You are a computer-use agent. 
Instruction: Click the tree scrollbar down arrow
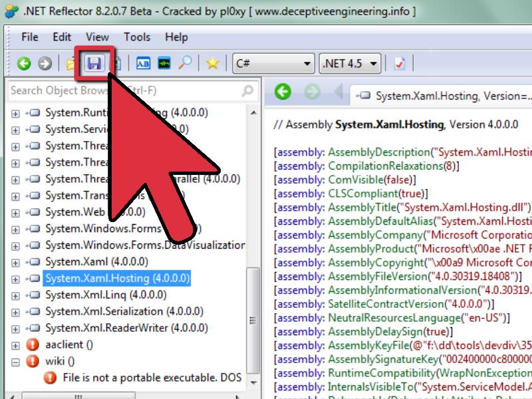[x=253, y=383]
